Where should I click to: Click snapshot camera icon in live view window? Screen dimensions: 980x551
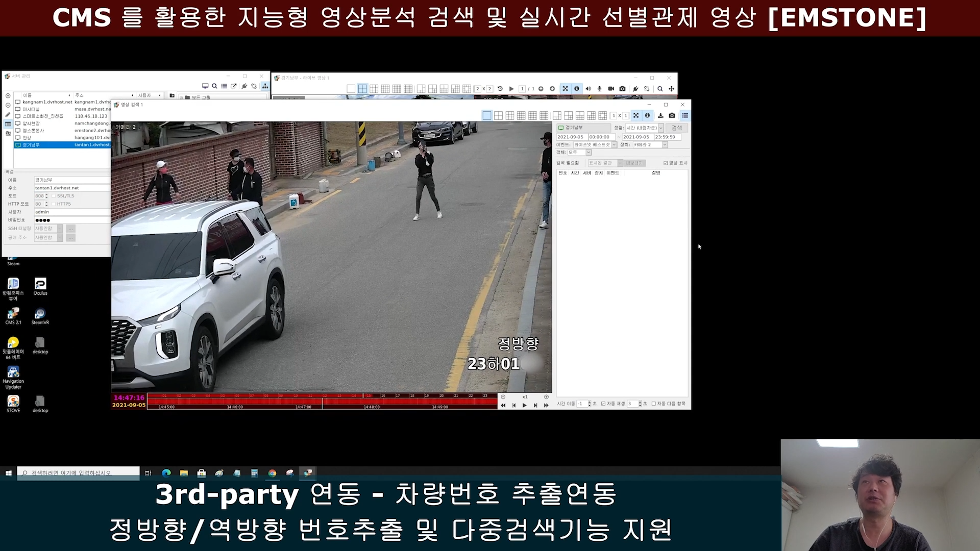click(x=622, y=89)
